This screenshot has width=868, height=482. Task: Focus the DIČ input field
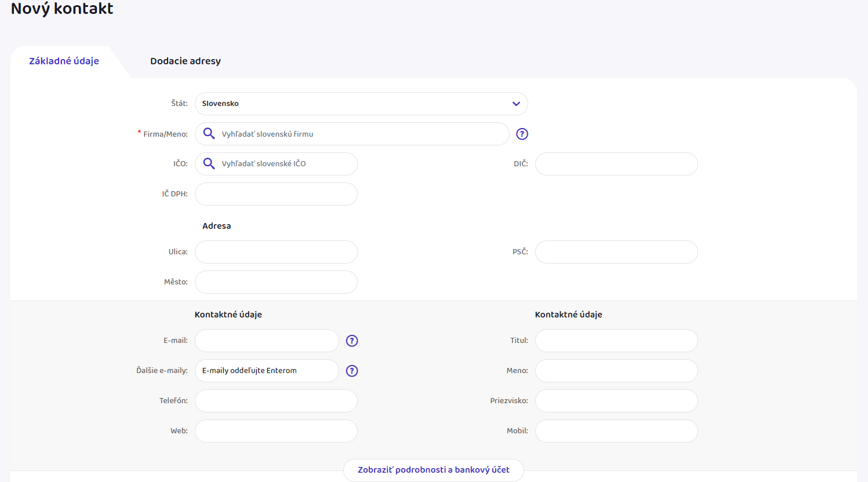click(x=616, y=164)
